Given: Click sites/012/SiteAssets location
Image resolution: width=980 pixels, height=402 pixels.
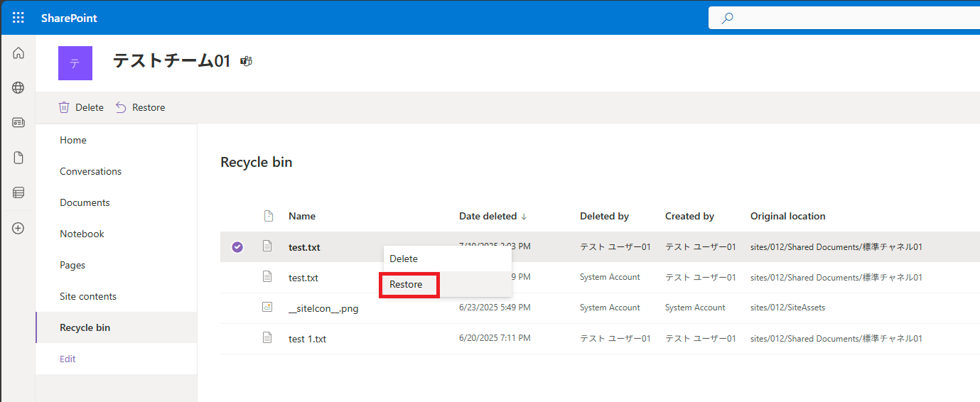Looking at the screenshot, I should point(787,308).
